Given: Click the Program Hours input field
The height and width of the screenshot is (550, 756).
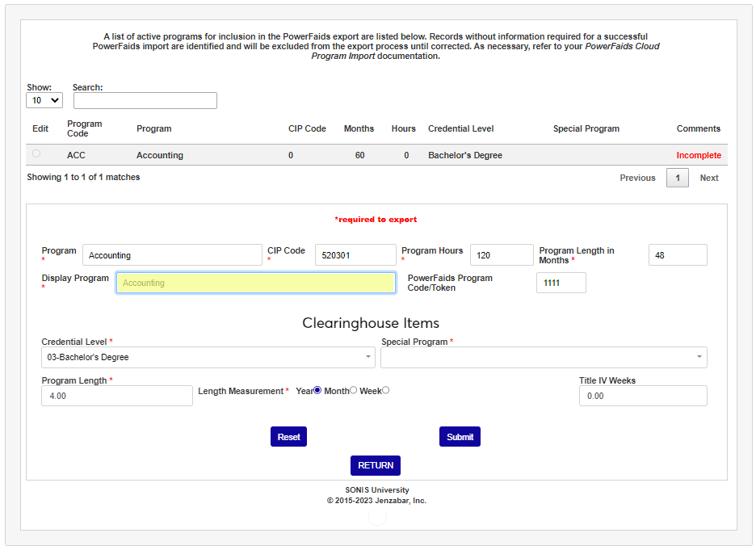Looking at the screenshot, I should 502,255.
